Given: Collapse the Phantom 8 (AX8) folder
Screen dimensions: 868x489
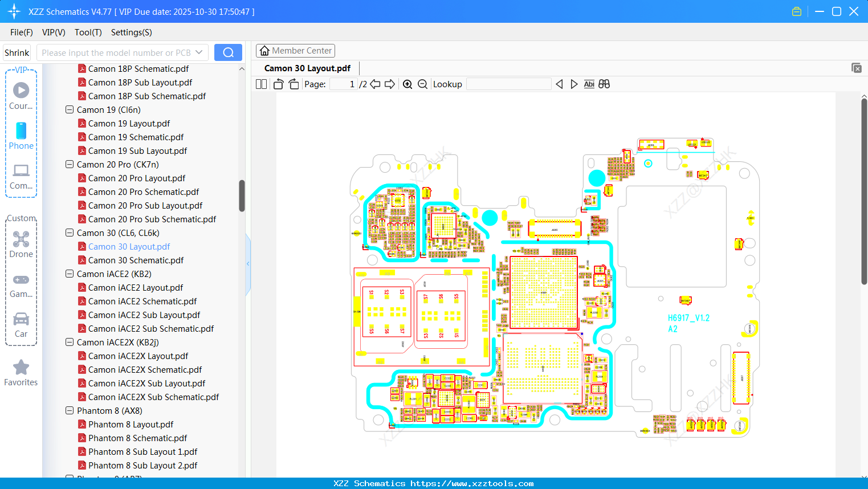Looking at the screenshot, I should point(70,410).
